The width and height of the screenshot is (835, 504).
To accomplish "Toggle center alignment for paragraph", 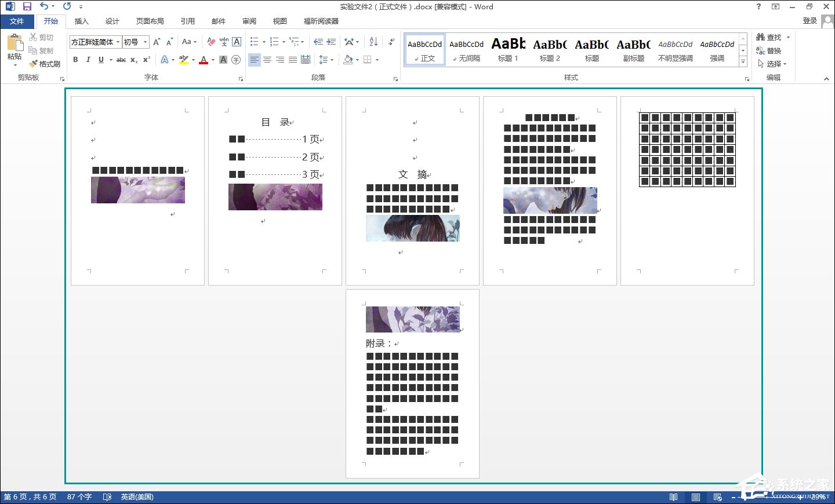I will pyautogui.click(x=267, y=60).
